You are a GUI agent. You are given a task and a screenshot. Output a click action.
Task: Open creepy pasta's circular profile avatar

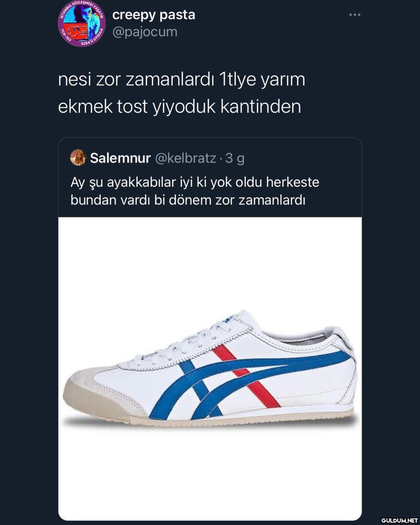[x=82, y=24]
